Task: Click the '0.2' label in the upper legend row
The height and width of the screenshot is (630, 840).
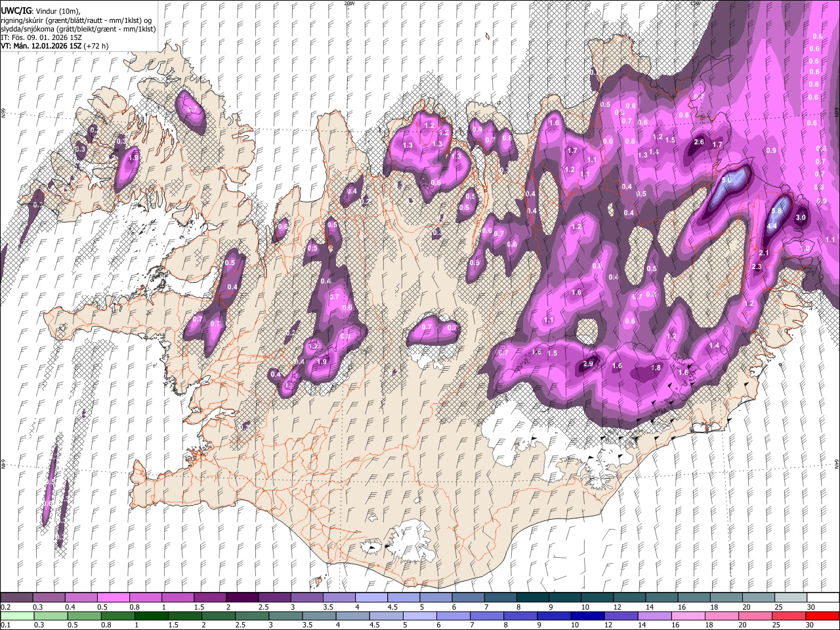Action: tap(6, 607)
